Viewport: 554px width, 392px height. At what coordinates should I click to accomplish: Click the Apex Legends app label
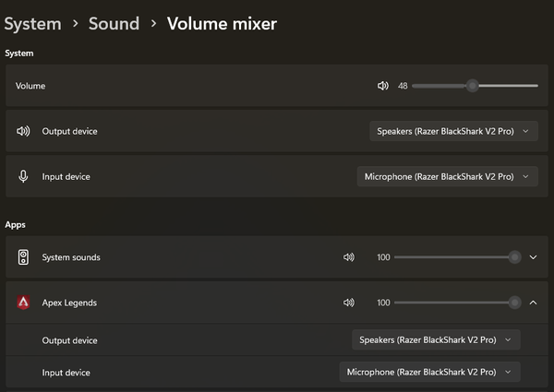coord(69,303)
